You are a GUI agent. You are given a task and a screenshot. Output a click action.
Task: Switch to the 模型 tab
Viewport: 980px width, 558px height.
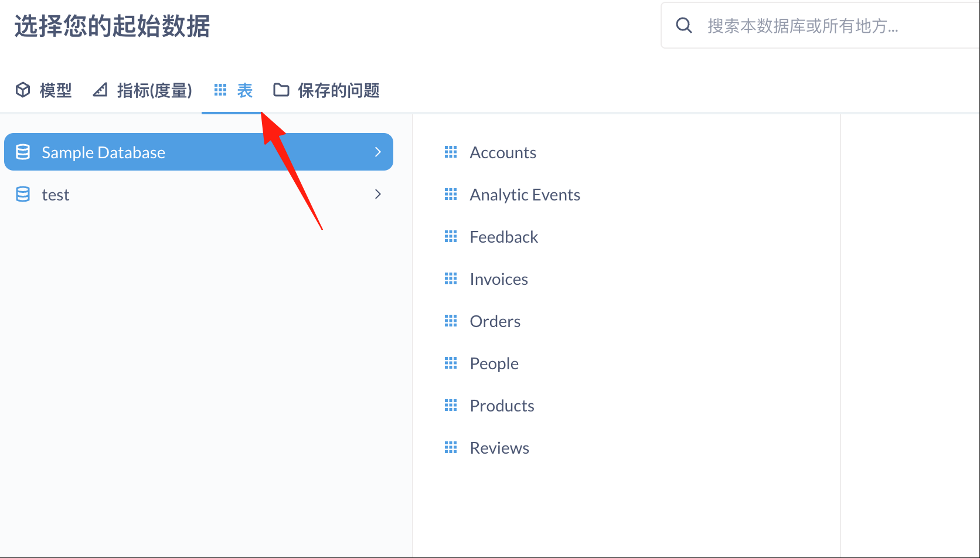[55, 90]
